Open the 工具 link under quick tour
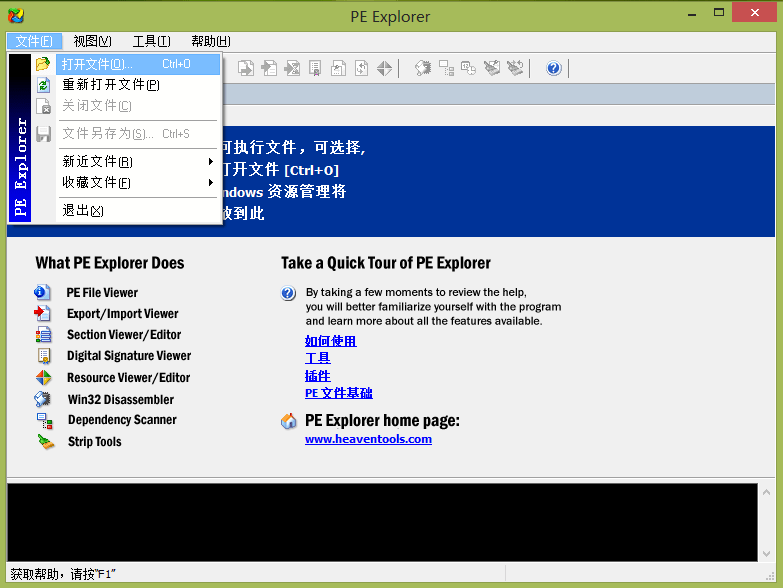This screenshot has height=588, width=783. click(x=318, y=358)
